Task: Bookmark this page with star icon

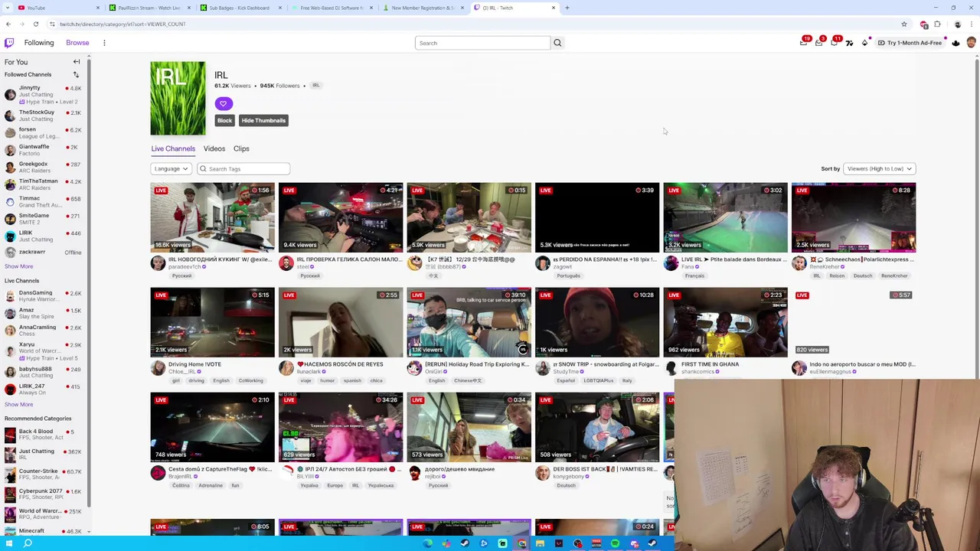Action: point(903,24)
